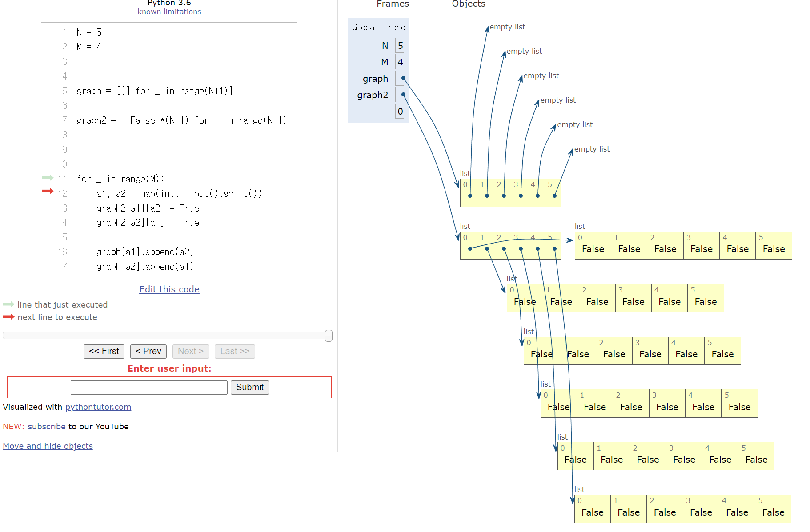Click the pointer dot in graph list index 5
This screenshot has height=532, width=810.
pyautogui.click(x=554, y=196)
